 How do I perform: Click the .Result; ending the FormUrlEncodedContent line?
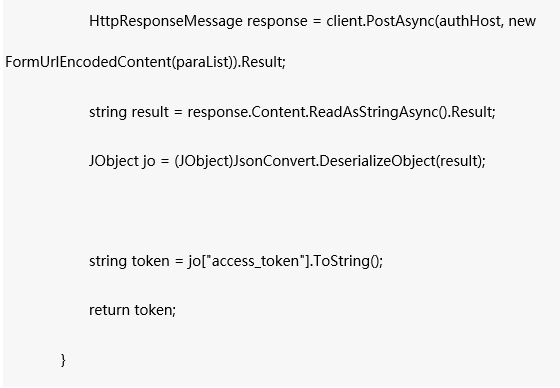(262, 62)
